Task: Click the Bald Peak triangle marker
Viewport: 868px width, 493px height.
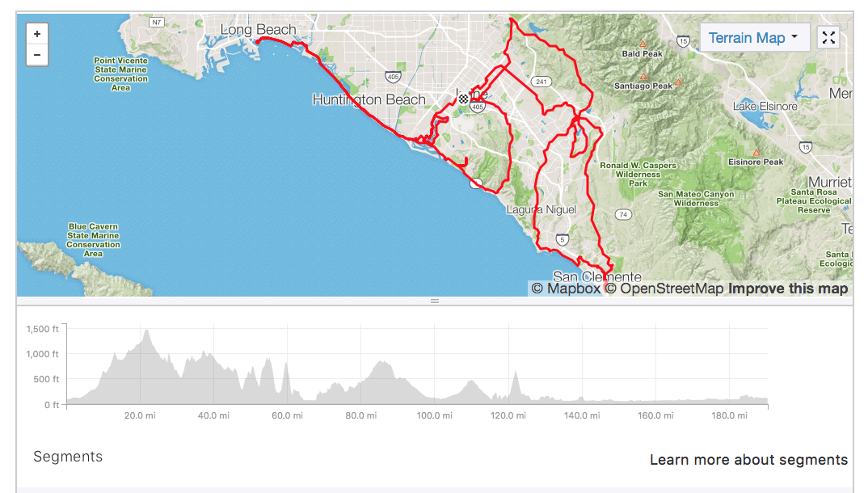Action: pyautogui.click(x=643, y=44)
